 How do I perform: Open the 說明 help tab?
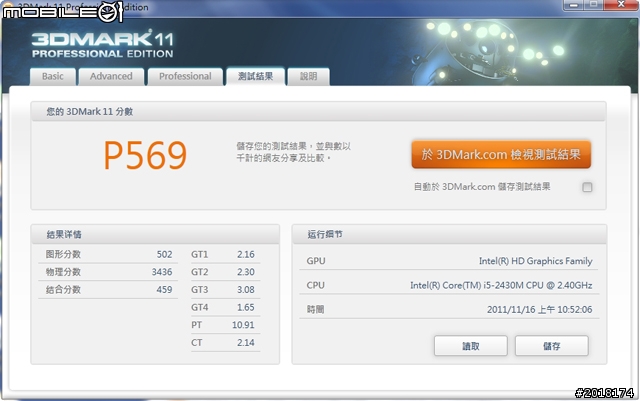click(309, 76)
